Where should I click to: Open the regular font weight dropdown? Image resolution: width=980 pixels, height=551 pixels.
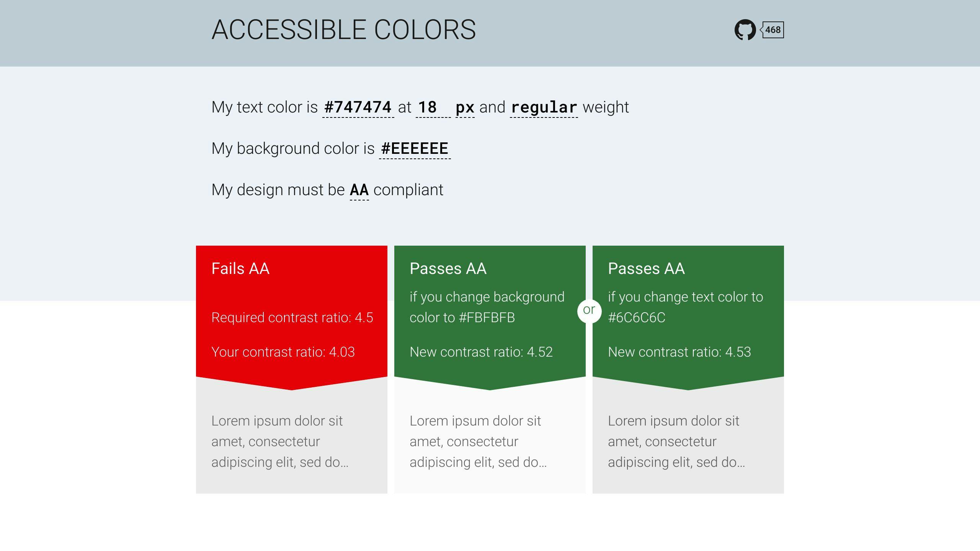544,108
